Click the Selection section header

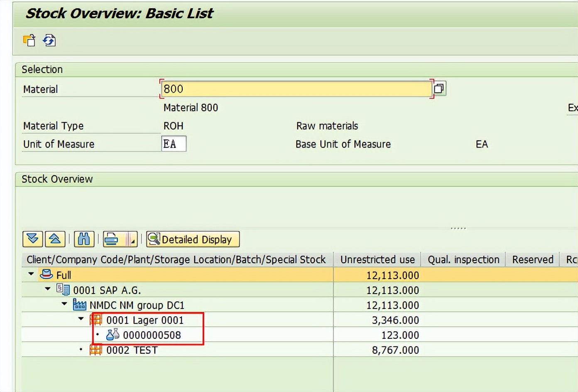point(42,69)
